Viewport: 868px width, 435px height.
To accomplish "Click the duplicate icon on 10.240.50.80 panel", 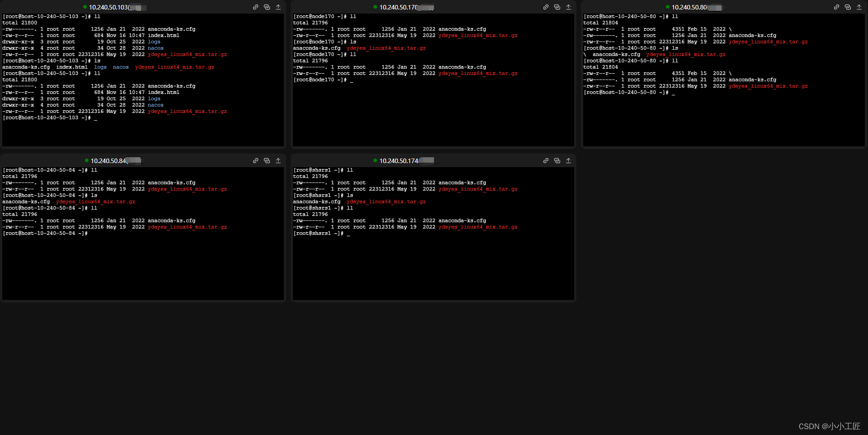I will [848, 7].
